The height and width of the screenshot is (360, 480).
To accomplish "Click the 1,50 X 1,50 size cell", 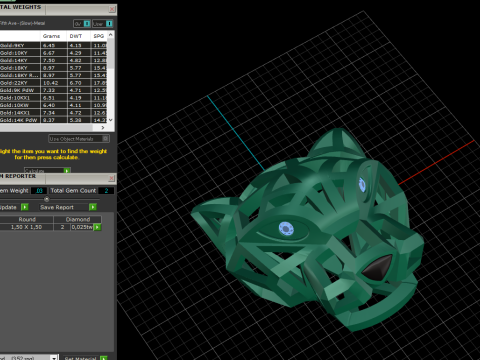I will (26, 227).
